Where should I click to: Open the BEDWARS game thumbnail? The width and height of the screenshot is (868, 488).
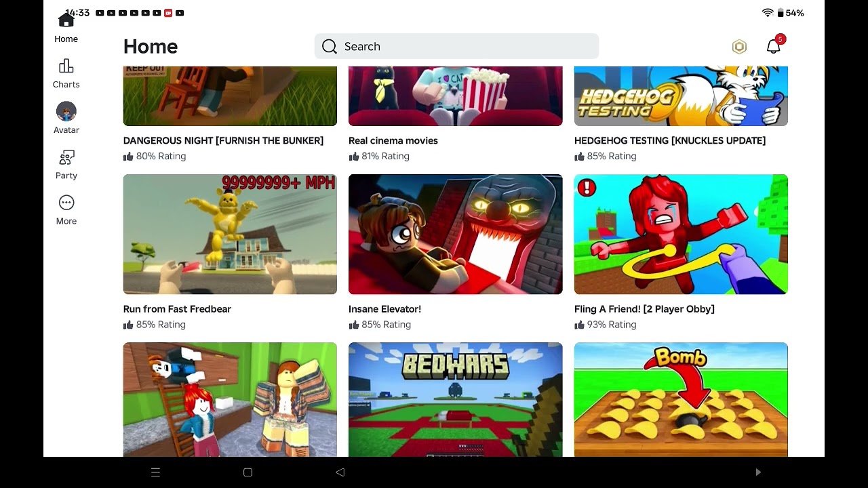tap(455, 399)
